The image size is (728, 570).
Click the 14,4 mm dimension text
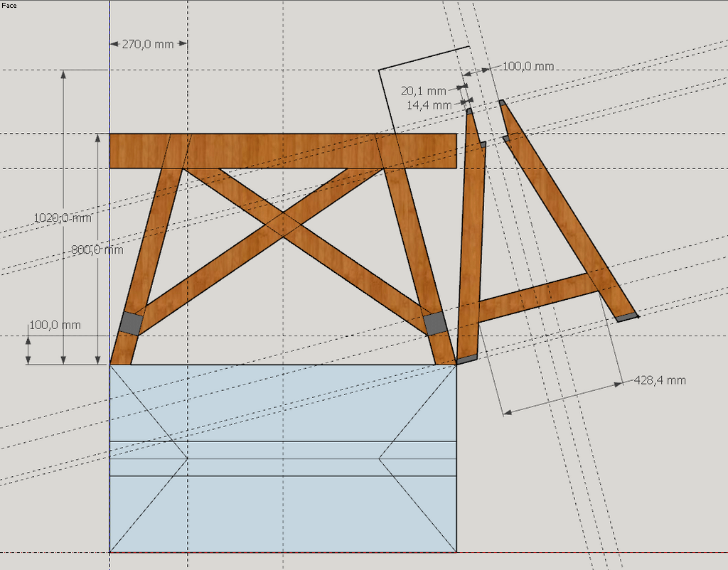(x=429, y=104)
